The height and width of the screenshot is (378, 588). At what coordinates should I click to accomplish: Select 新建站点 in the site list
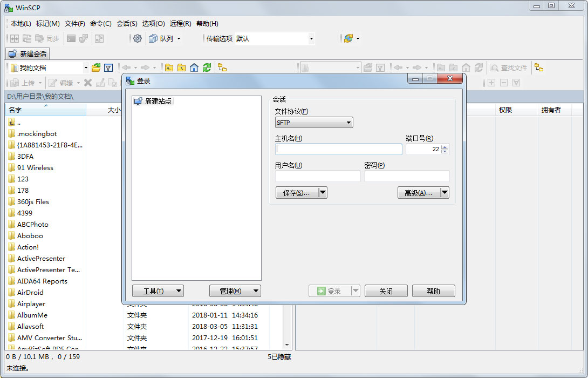(x=153, y=101)
